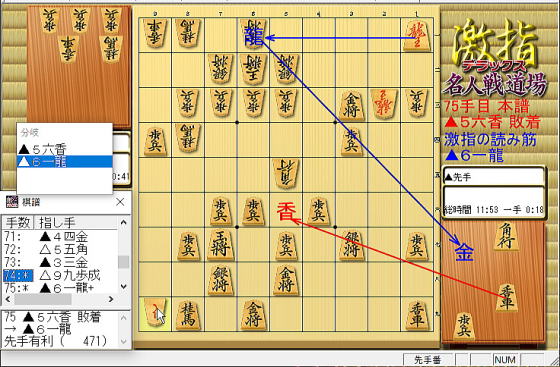Select the blue dragon piece at 6一
560x367 pixels.
(254, 35)
